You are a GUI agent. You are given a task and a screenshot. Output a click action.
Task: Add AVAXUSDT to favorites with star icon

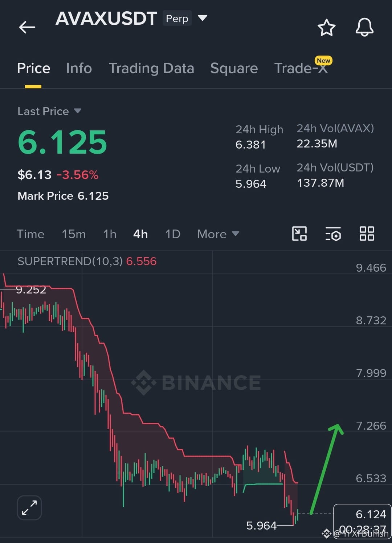326,28
